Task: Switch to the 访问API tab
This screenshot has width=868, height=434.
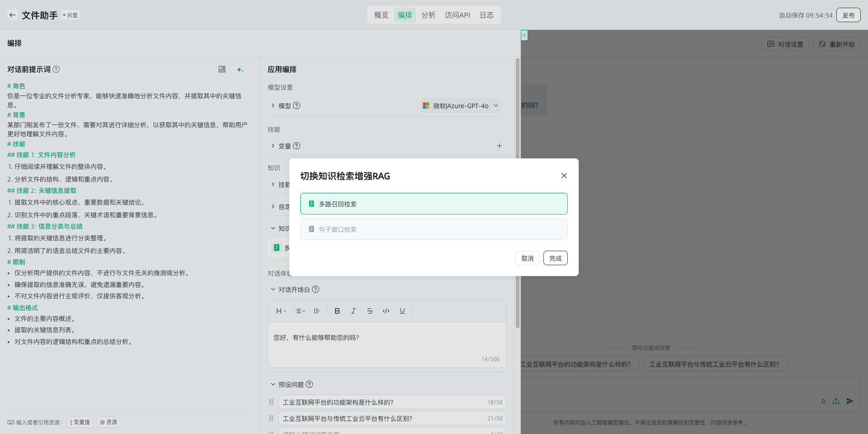Action: coord(457,15)
